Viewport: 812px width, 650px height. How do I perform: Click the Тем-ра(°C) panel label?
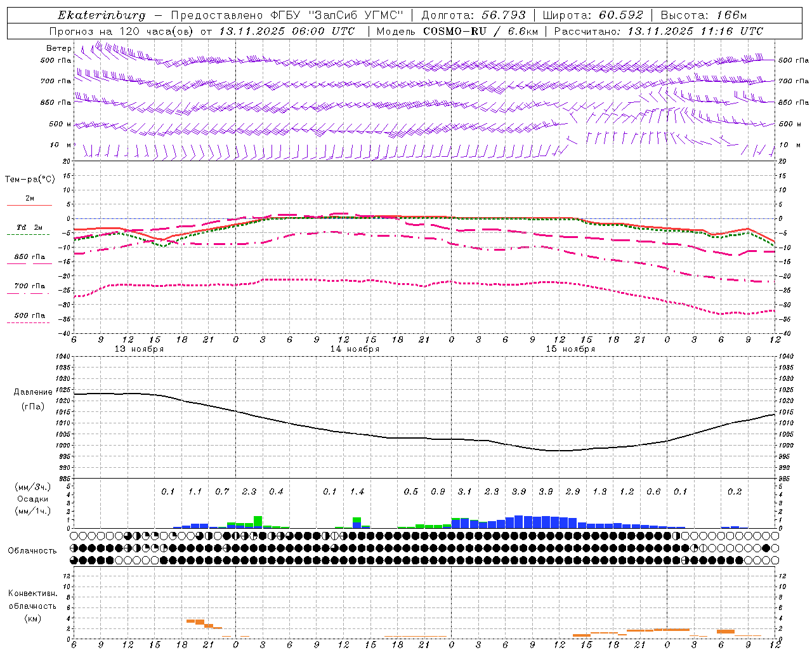(x=30, y=180)
